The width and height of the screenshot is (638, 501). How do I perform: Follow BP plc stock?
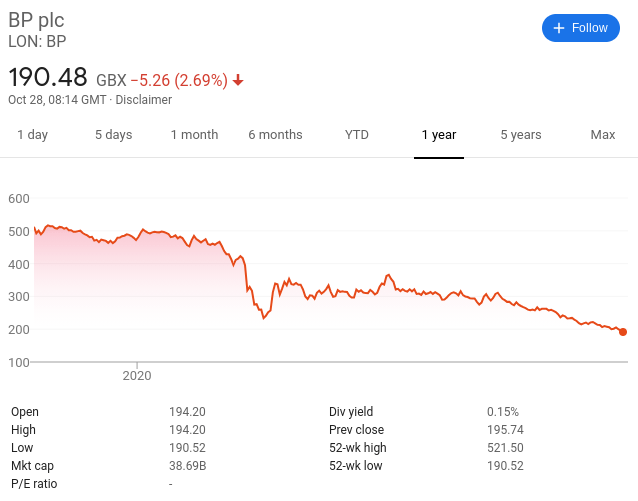coord(581,28)
